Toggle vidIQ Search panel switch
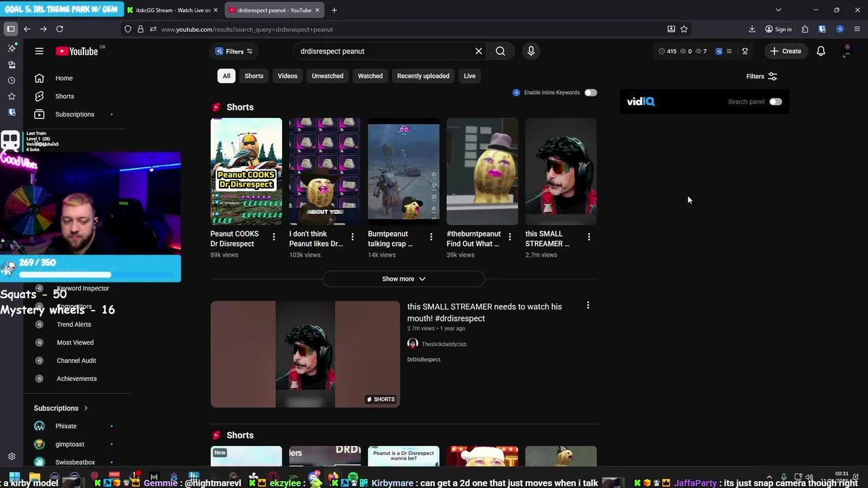This screenshot has height=488, width=868. [x=775, y=102]
